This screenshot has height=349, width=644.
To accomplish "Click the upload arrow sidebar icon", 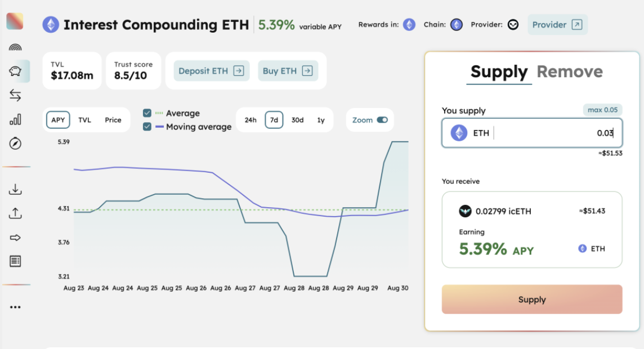I will 15,213.
